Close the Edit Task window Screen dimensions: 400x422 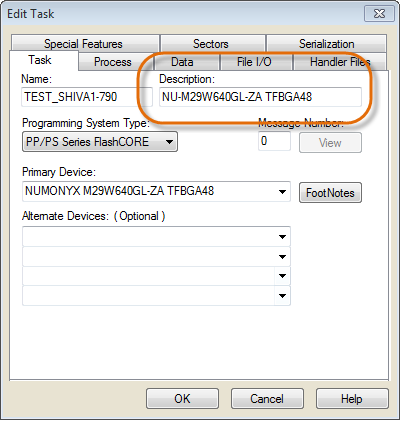[x=379, y=14]
